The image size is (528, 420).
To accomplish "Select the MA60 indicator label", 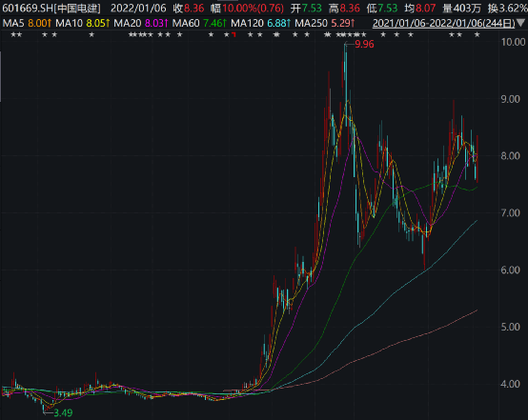I will coord(186,23).
